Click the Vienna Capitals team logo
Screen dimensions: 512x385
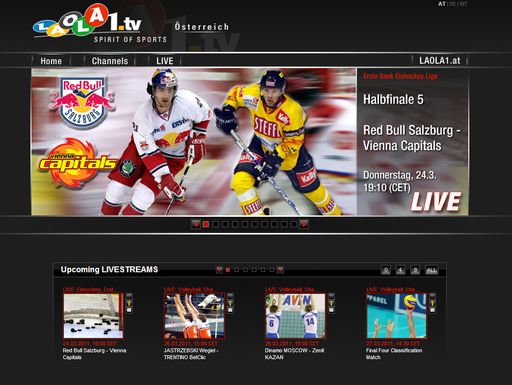coord(77,163)
